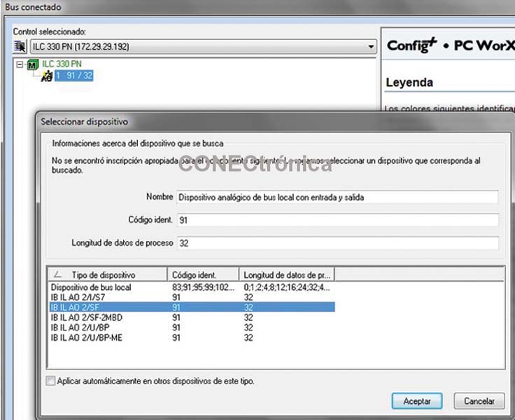Click the Nombre input field

(336, 197)
